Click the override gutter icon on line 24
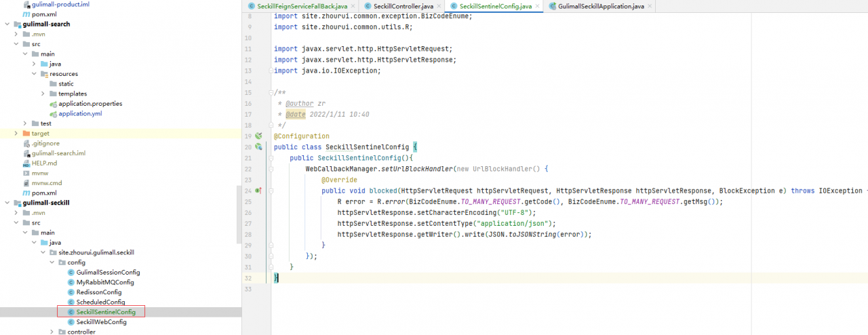 (258, 191)
